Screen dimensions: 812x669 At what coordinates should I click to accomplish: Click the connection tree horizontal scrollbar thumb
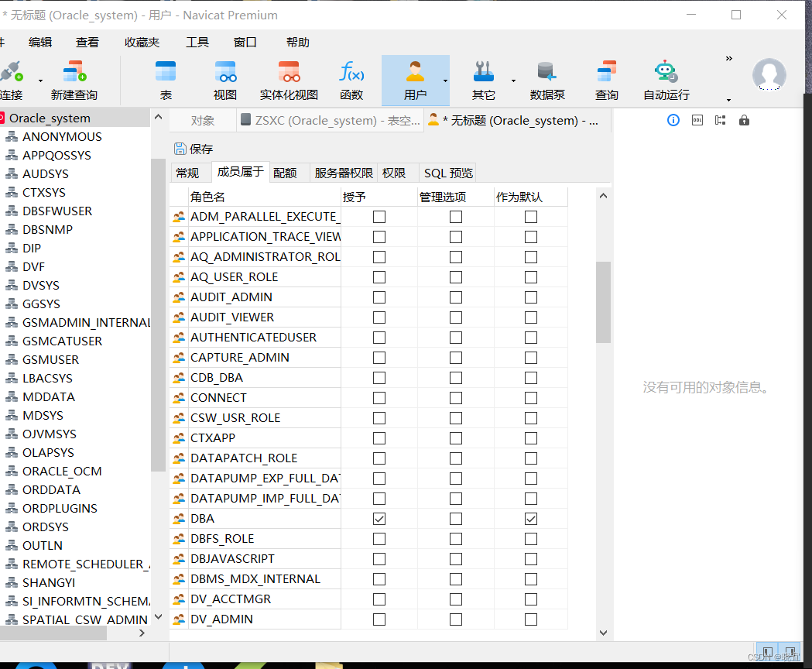coord(53,633)
